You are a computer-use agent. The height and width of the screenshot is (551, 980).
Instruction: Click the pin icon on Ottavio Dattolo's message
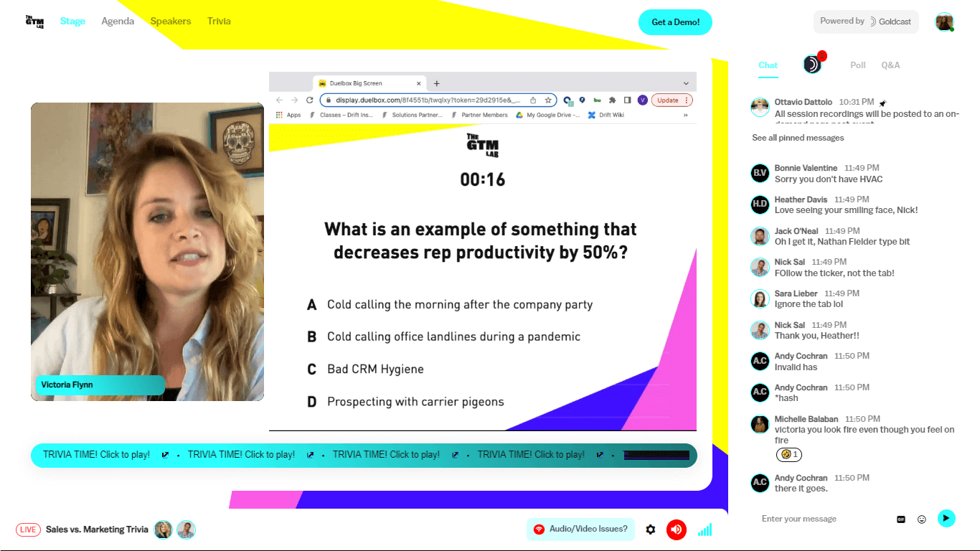click(x=883, y=103)
